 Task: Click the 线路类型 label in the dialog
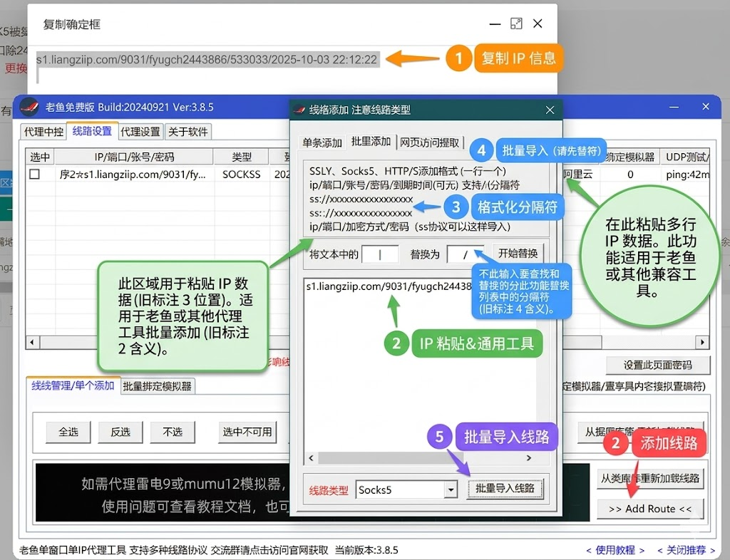tap(329, 490)
